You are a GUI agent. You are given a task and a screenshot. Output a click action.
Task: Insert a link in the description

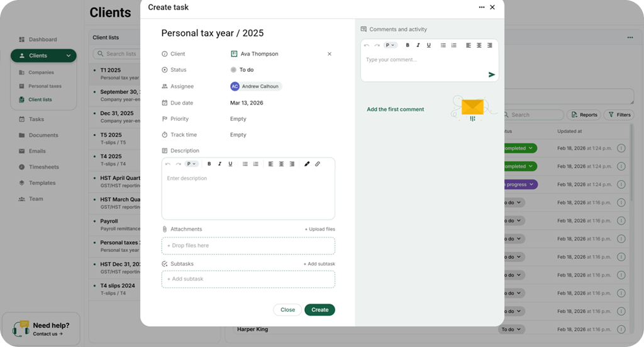318,164
